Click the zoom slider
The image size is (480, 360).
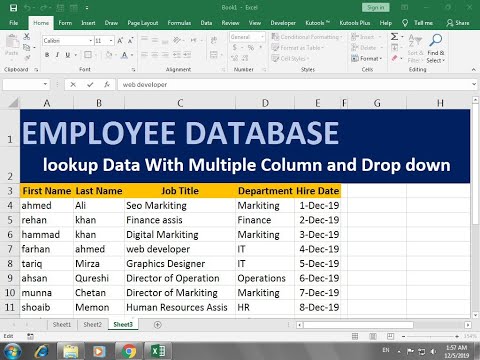[430, 336]
